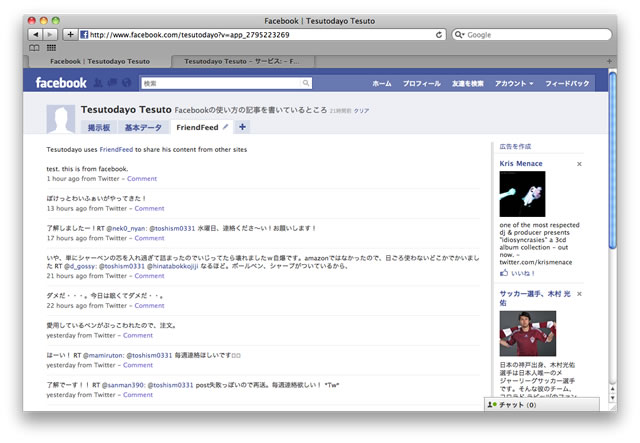Click the Kris Menace ad image
The width and height of the screenshot is (640, 443).
pyautogui.click(x=522, y=194)
